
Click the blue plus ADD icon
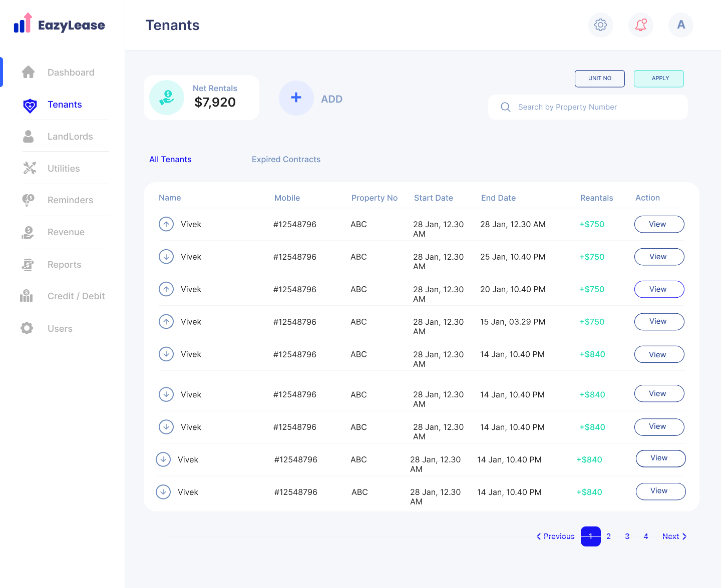296,98
